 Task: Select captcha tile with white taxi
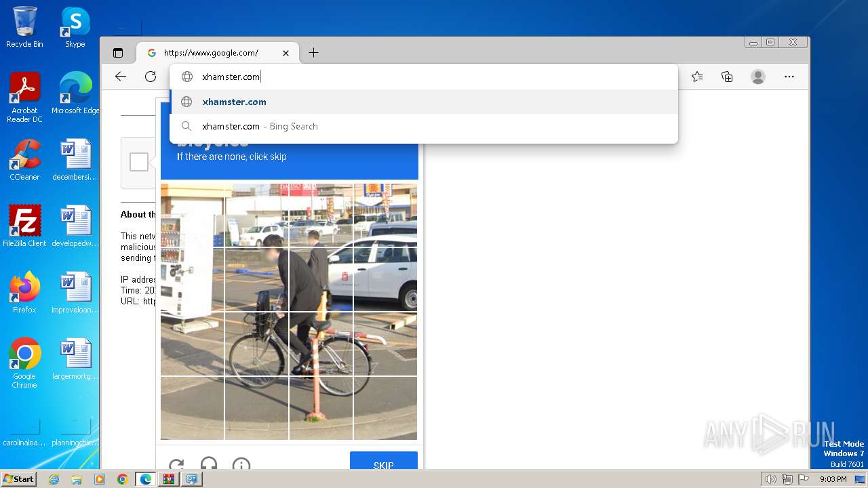(x=385, y=279)
